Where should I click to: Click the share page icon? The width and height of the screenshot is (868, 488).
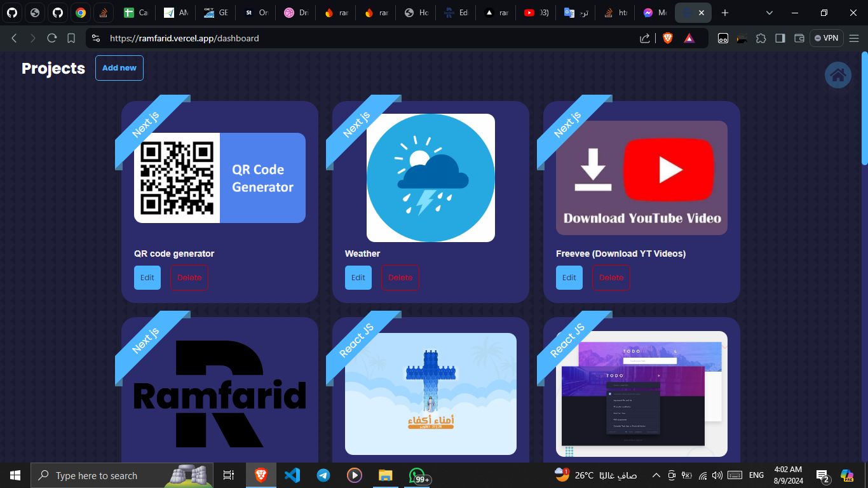(x=645, y=38)
